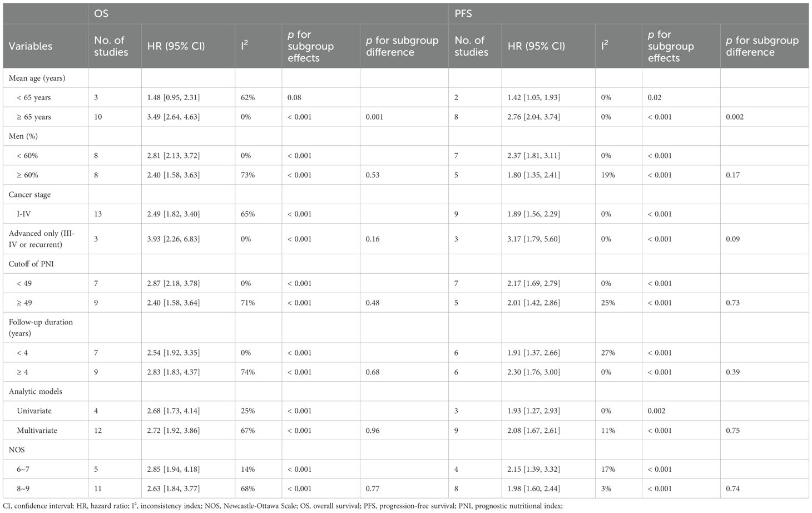
Task: Click the 'Mean age (years)' row label
Action: 37,78
